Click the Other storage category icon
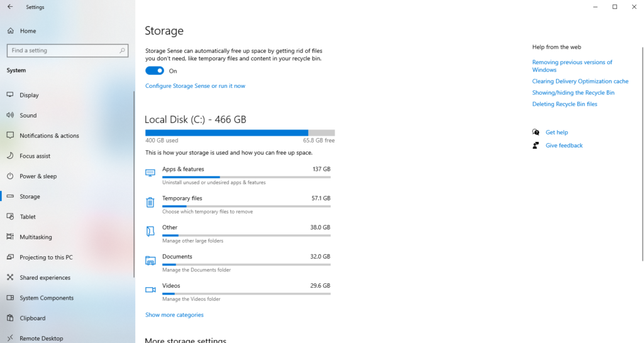This screenshot has height=343, width=644. 150,231
